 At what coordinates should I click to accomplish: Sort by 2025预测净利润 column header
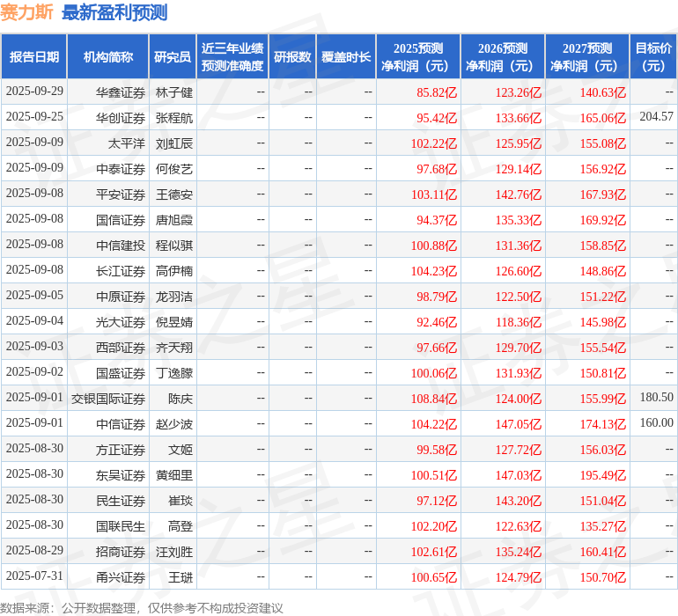point(418,57)
